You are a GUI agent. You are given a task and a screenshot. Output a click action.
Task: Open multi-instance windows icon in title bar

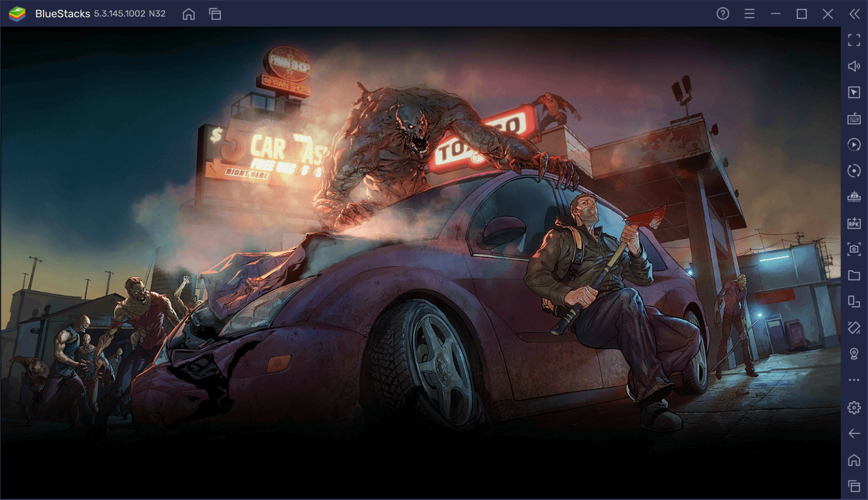(215, 14)
